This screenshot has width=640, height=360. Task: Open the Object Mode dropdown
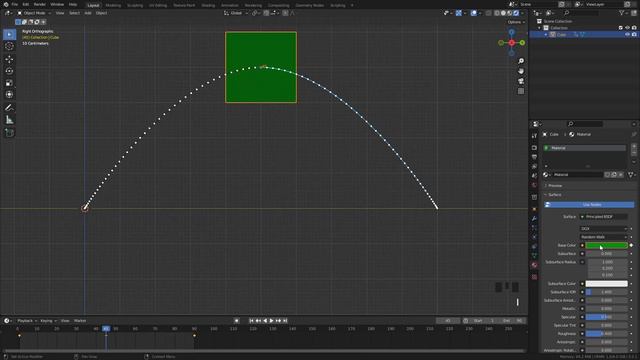pos(34,13)
